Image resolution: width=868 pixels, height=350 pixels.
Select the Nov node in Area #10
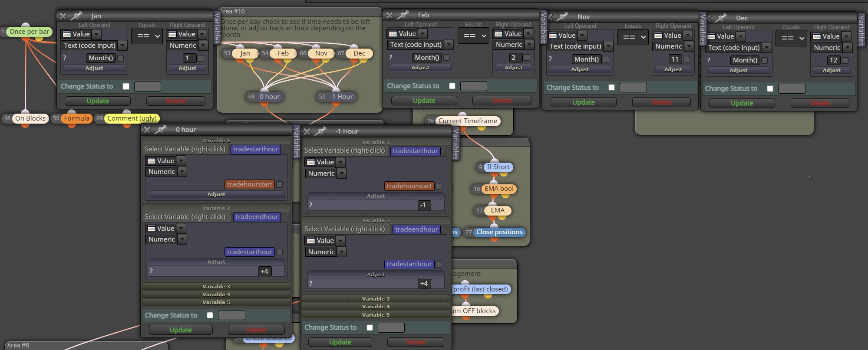(321, 53)
